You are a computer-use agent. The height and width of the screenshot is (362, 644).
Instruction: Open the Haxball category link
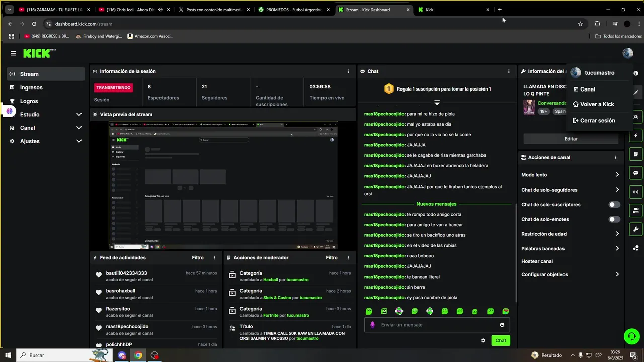click(x=270, y=280)
